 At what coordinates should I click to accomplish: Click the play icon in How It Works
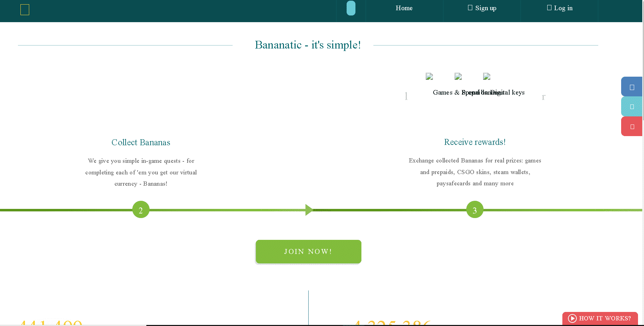pos(573,318)
